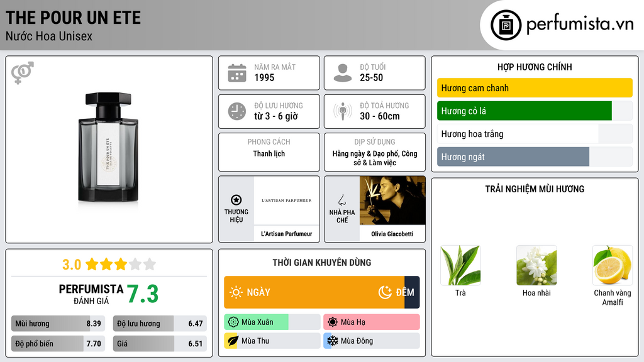Click the sillage icon beside Độ toả hương

[343, 111]
